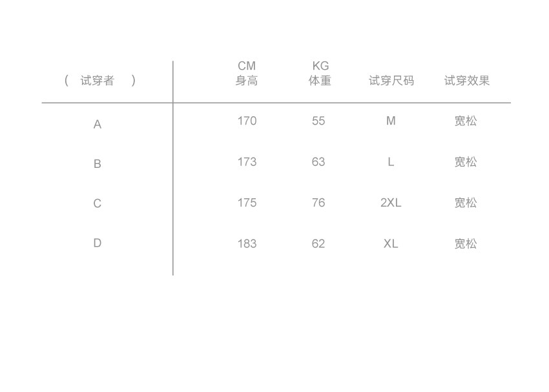The width and height of the screenshot is (549, 392).
Task: Click the XL size cell in row D
Action: point(391,243)
